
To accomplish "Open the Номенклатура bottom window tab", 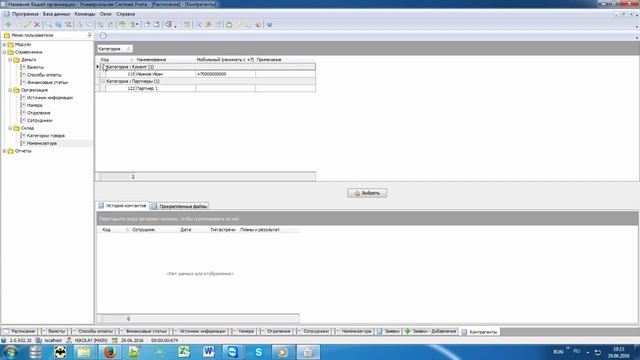I will pos(353,331).
